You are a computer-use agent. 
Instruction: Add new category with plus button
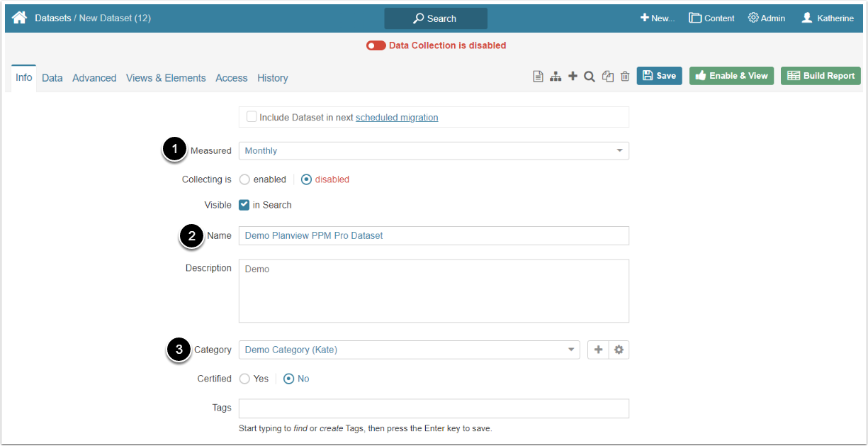point(598,350)
